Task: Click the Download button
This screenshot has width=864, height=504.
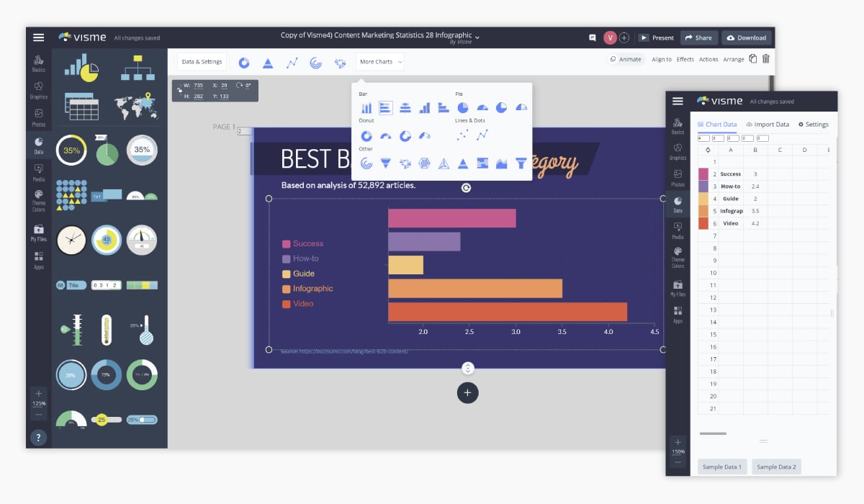Action: (746, 38)
